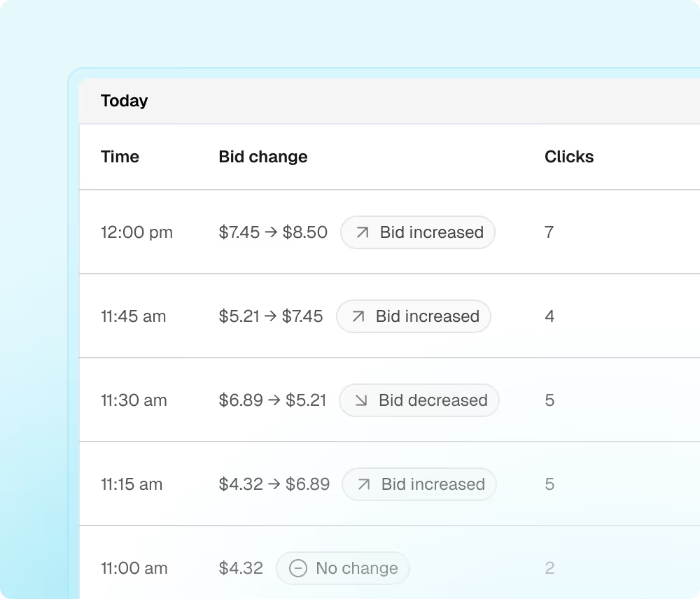The image size is (700, 599).
Task: Select the Bid increased badge at 12:00 pm
Action: [418, 232]
